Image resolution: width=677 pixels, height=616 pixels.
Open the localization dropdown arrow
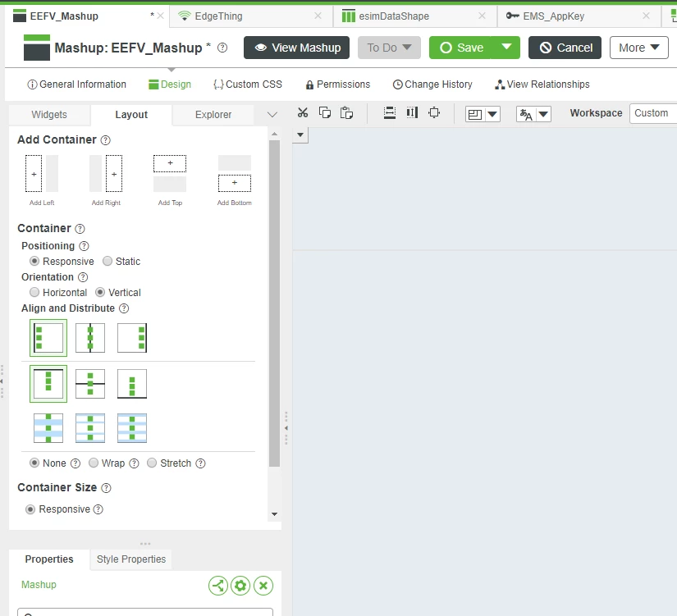pyautogui.click(x=543, y=114)
